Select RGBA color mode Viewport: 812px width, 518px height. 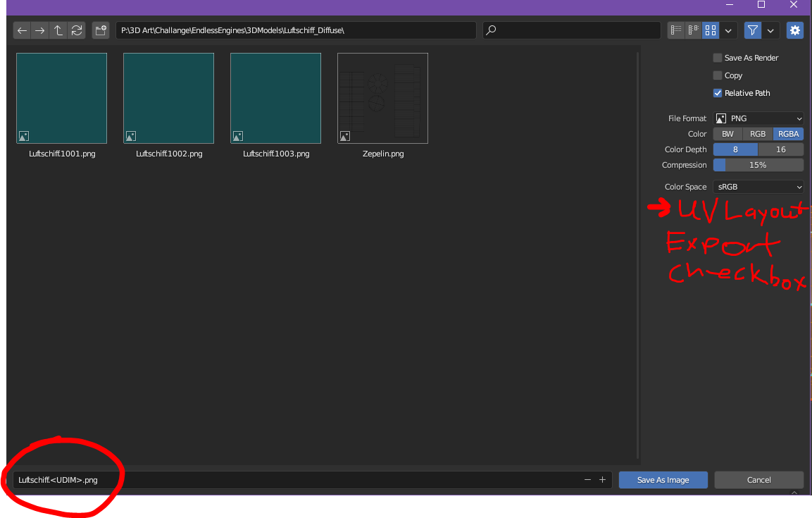click(789, 134)
